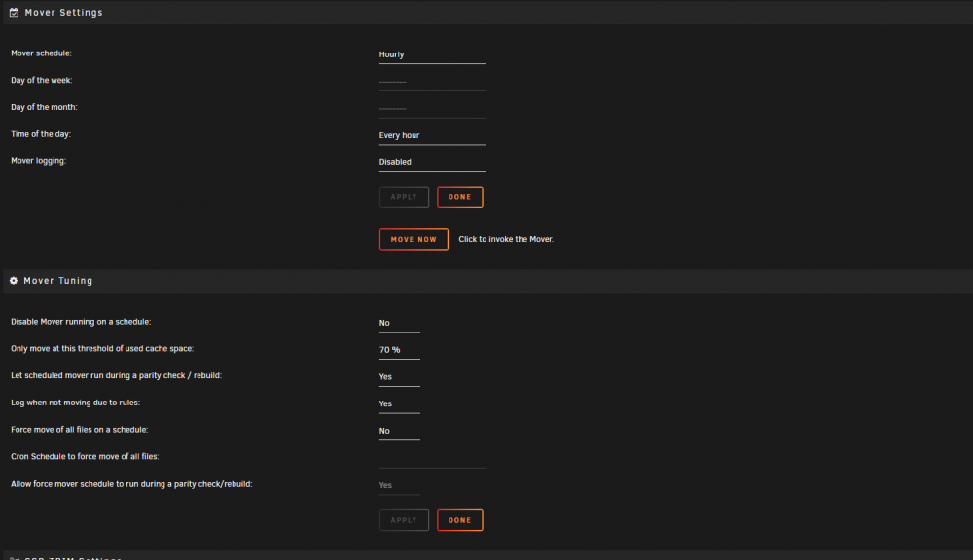973x560 pixels.
Task: Click the 'Mover logging:' label
Action: [39, 161]
